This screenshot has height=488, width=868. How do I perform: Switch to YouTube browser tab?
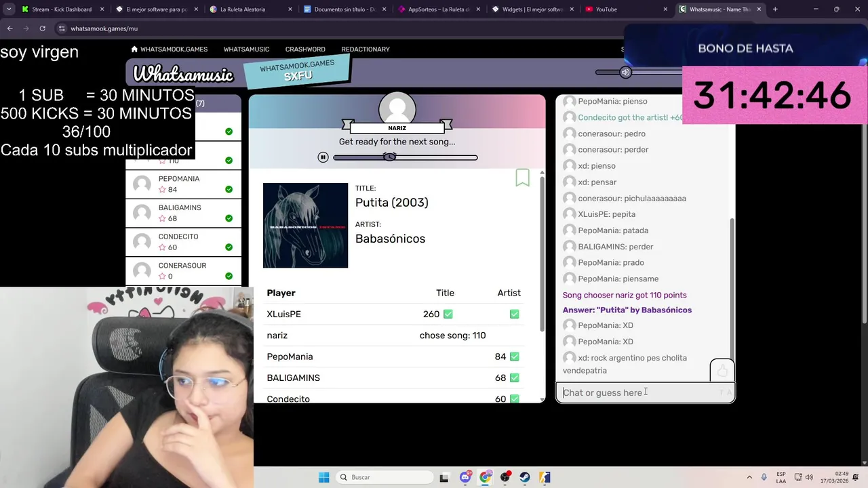pyautogui.click(x=625, y=9)
